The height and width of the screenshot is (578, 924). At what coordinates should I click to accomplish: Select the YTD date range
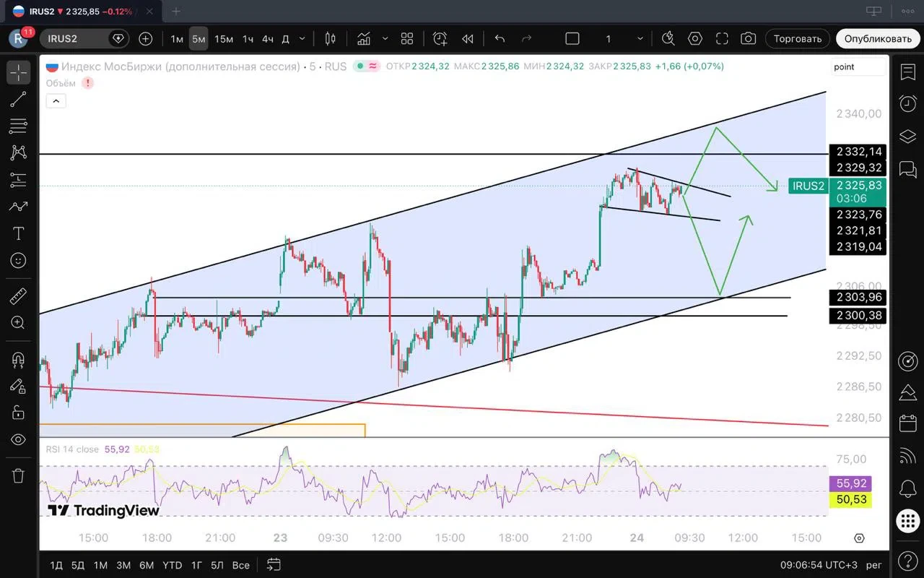pos(172,565)
